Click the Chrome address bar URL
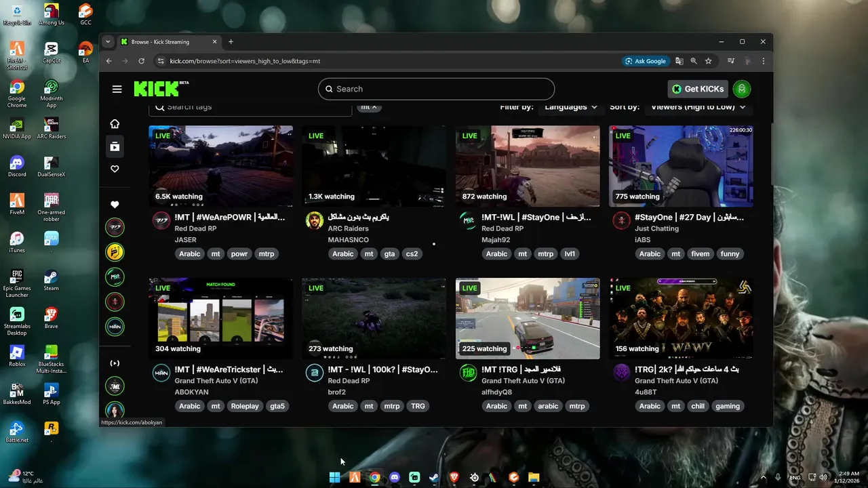The width and height of the screenshot is (868, 488). coord(245,61)
